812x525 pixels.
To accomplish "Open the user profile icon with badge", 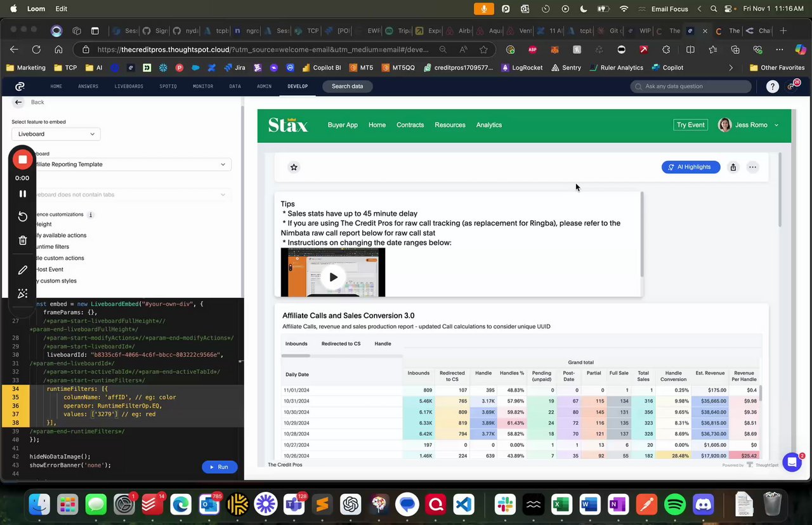I will (x=793, y=86).
